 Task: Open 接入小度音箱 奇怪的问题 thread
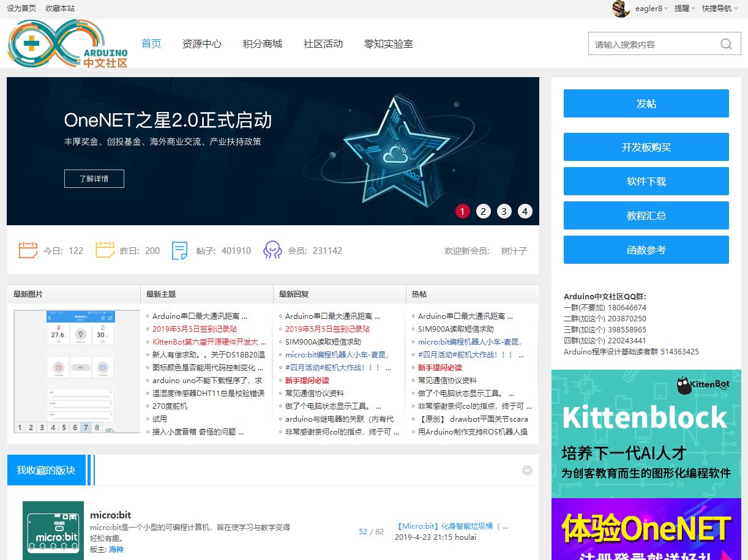[198, 431]
